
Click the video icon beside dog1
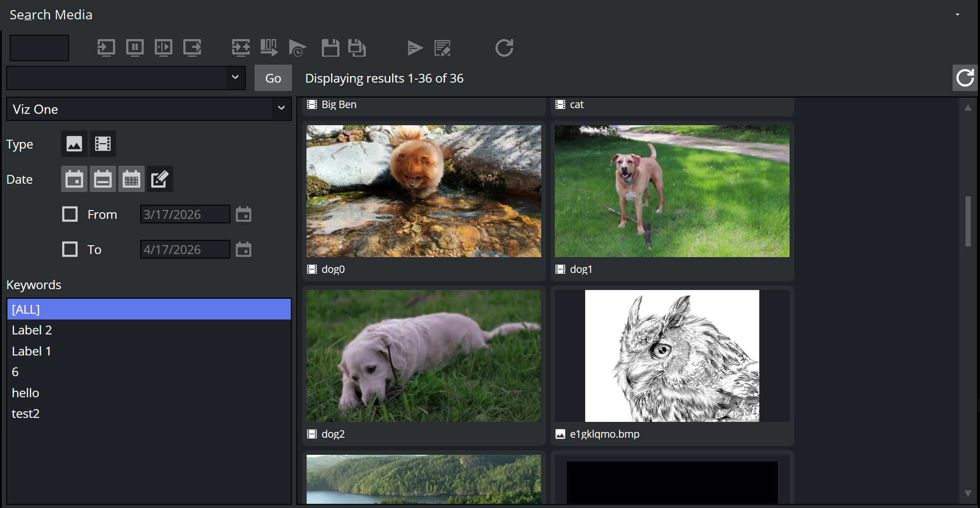tap(560, 269)
